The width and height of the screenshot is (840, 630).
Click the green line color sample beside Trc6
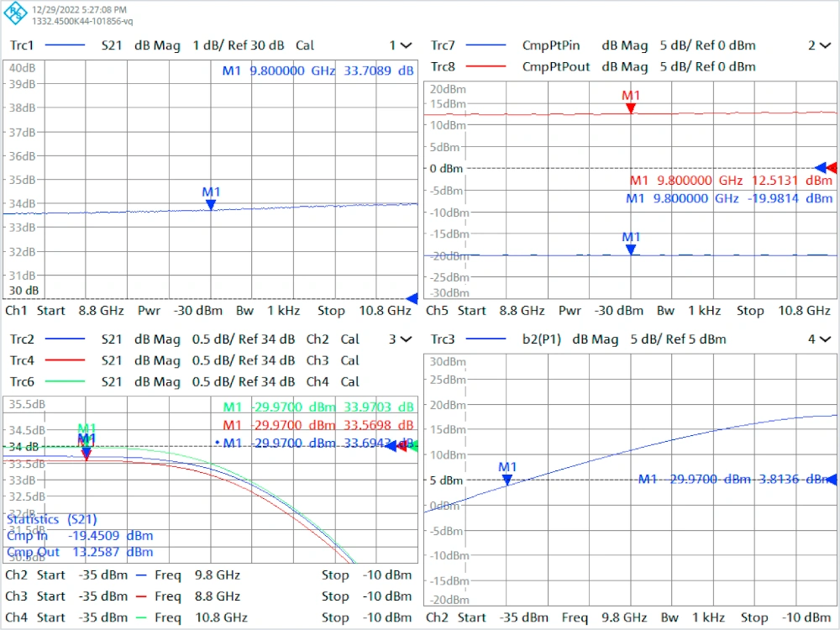click(65, 382)
